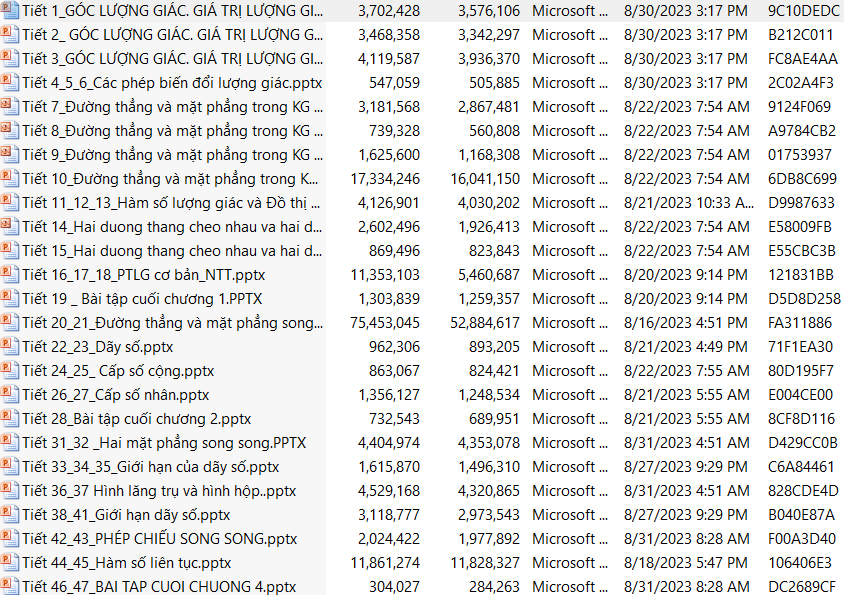
Task: Click the pptx icon for Tiết 19 Bài tập
Action: coord(9,299)
